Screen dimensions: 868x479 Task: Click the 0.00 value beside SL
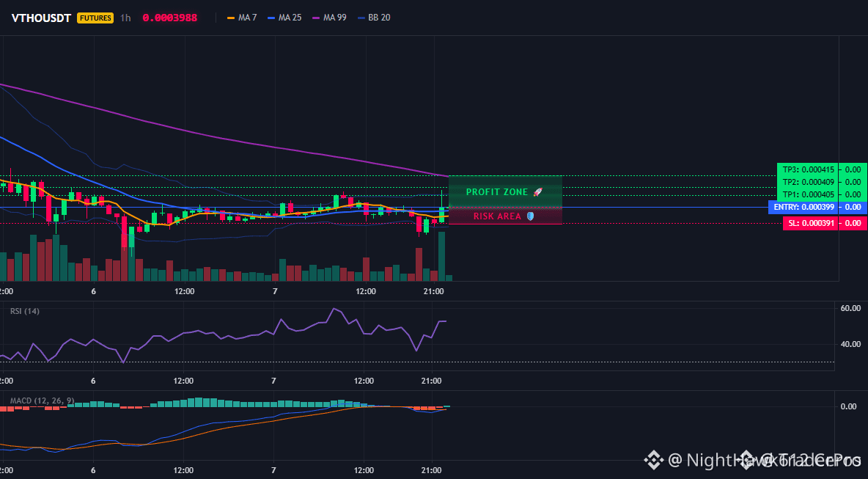tap(853, 223)
